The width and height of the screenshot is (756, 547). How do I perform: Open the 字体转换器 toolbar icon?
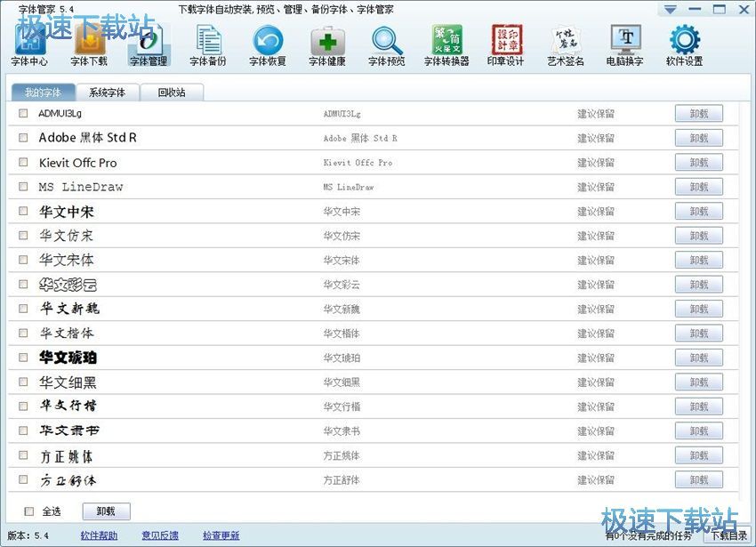pos(446,44)
